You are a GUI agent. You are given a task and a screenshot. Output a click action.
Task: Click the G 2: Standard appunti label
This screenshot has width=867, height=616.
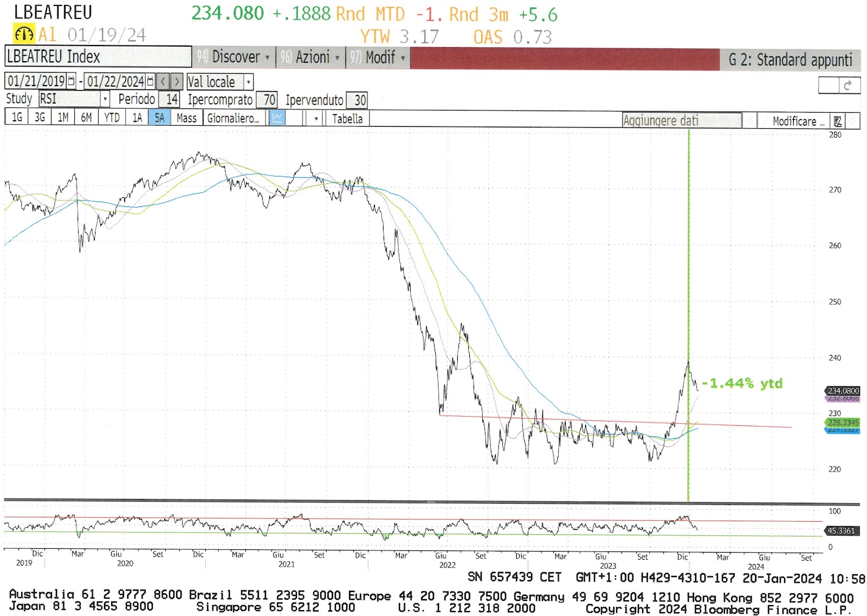pyautogui.click(x=790, y=60)
